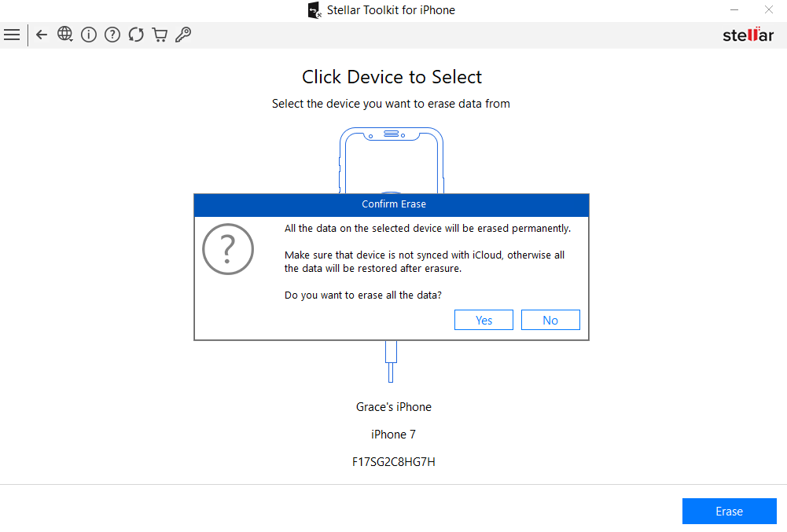The width and height of the screenshot is (787, 532).
Task: Open the hamburger menu
Action: [12, 35]
